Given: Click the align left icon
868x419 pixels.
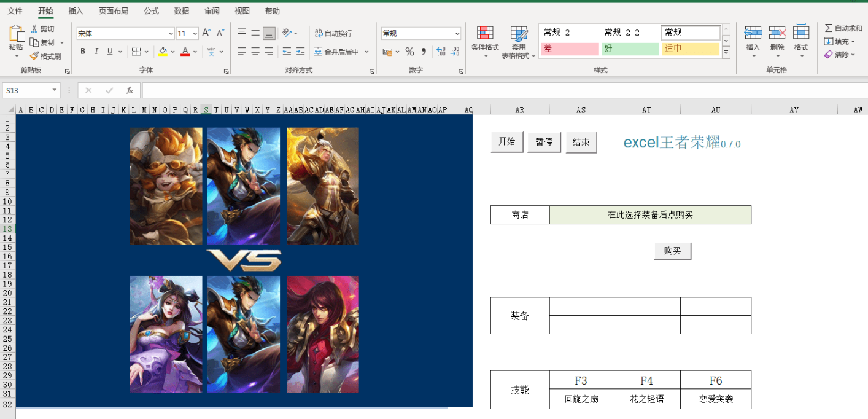Looking at the screenshot, I should (x=242, y=52).
